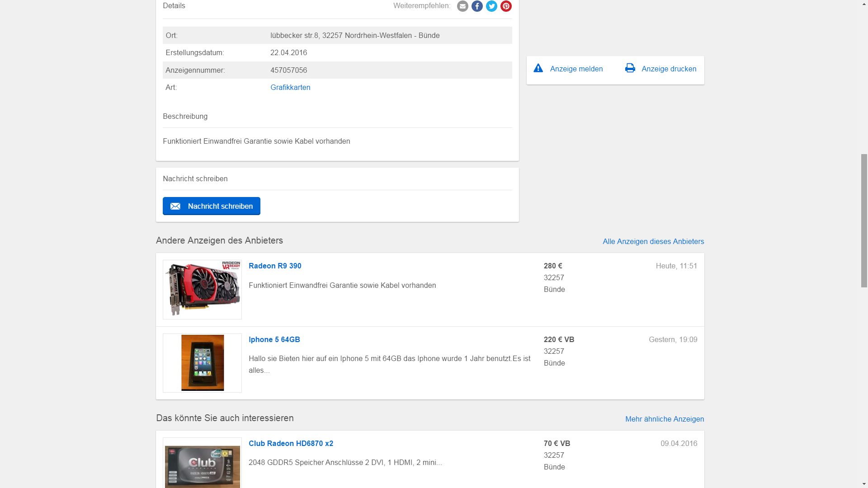Click the Details heading
Image resolution: width=868 pixels, height=488 pixels.
174,5
